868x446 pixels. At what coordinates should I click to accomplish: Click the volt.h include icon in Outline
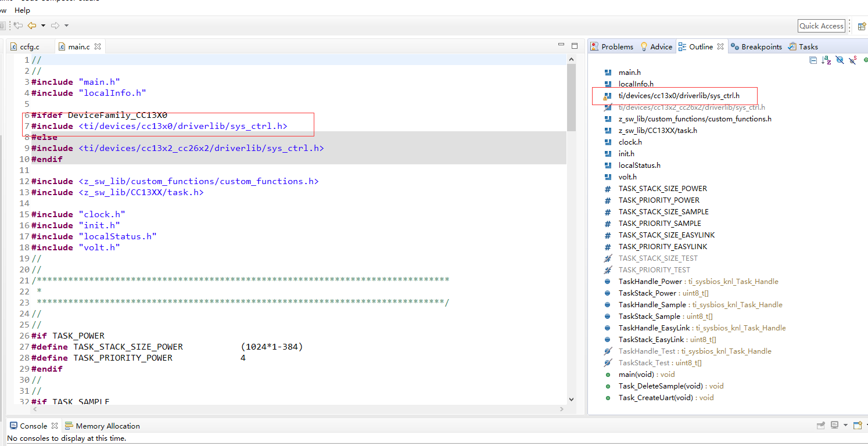coord(608,177)
